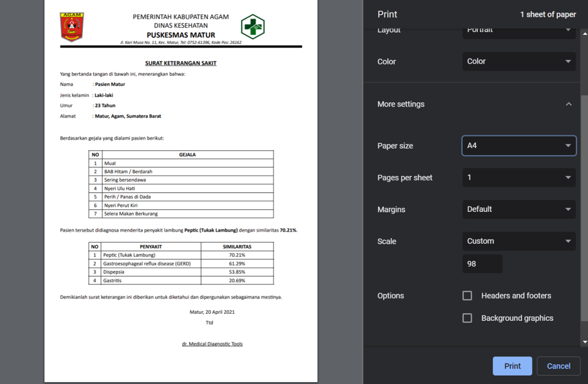Click the green health cross logo
588x384 pixels.
tap(253, 27)
